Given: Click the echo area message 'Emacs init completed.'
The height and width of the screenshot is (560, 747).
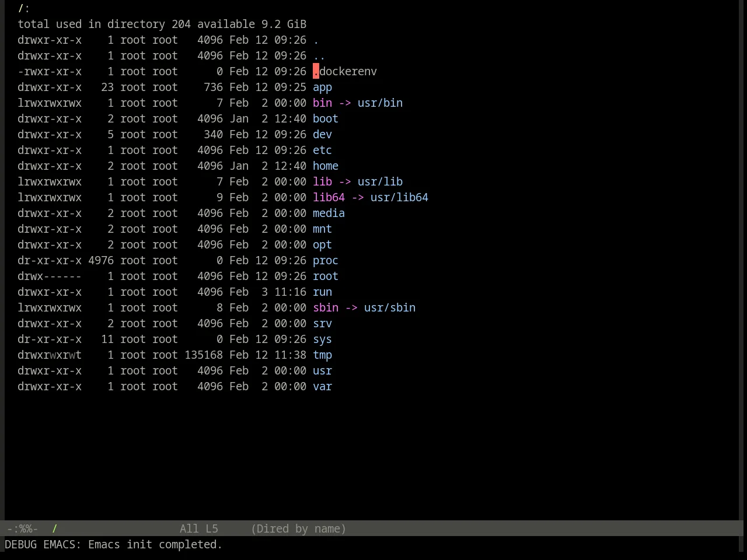Looking at the screenshot, I should pyautogui.click(x=155, y=545).
